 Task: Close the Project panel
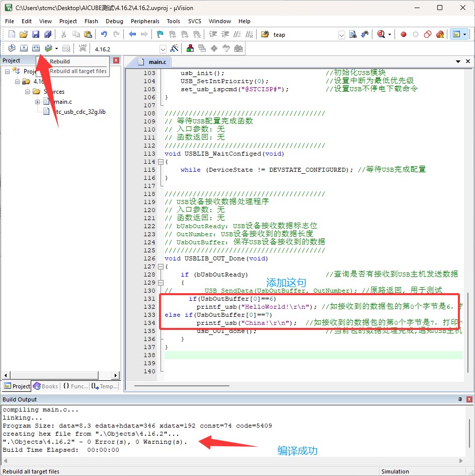(x=116, y=60)
